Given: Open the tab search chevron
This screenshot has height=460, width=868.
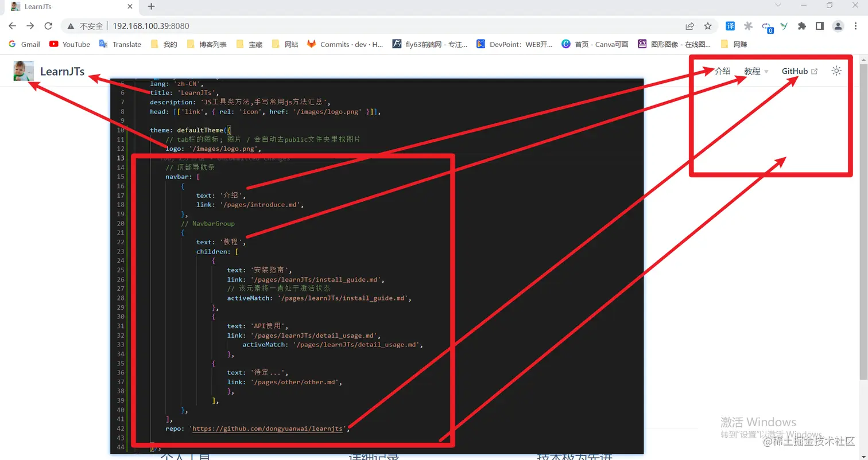Looking at the screenshot, I should 778,5.
